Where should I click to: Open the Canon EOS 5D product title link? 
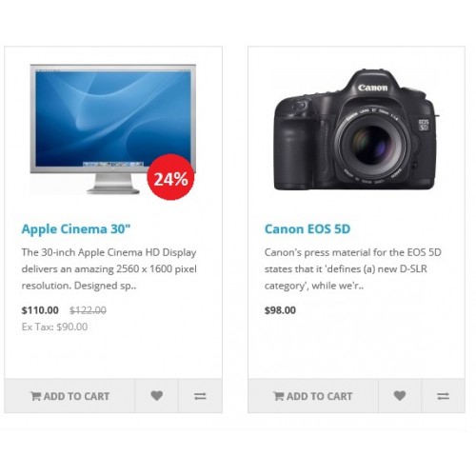pos(307,229)
